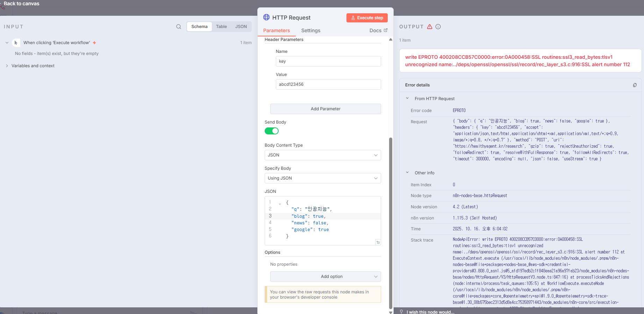
Task: Click the Node type value 'n8n-nodes-base.httpRequest'
Action: 480,196
